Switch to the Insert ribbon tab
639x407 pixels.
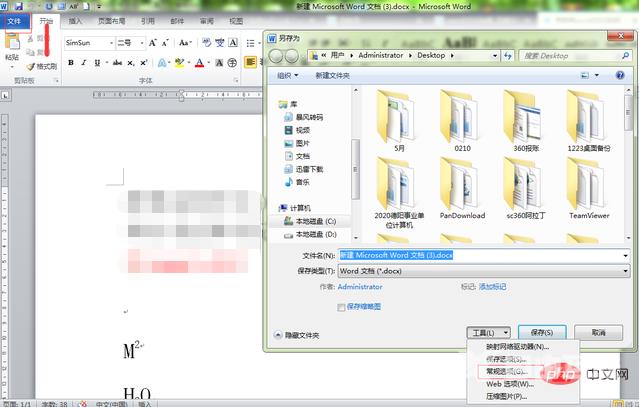pyautogui.click(x=76, y=20)
